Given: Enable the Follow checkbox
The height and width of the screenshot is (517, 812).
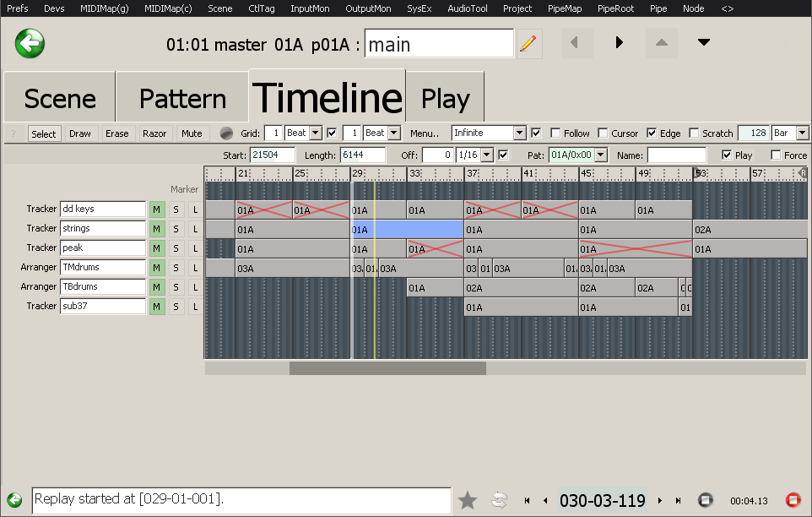Looking at the screenshot, I should click(x=555, y=133).
